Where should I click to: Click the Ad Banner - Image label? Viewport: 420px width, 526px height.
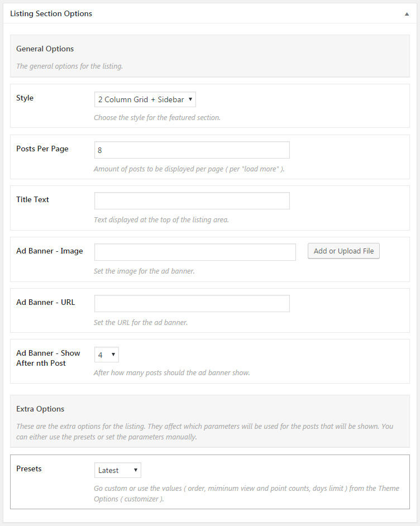pos(50,251)
